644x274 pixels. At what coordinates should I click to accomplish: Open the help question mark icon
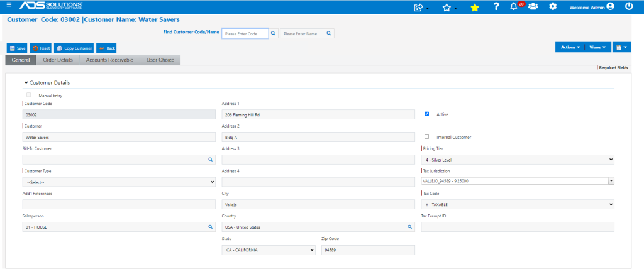click(496, 6)
